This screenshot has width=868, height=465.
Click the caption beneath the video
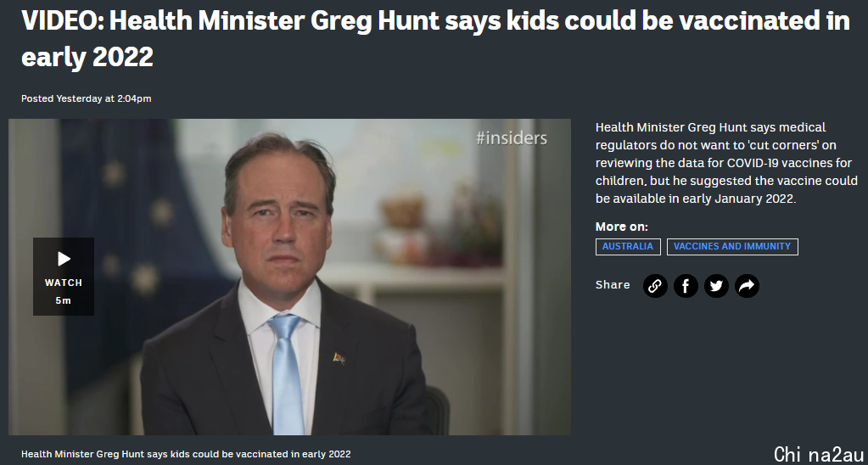pos(186,454)
